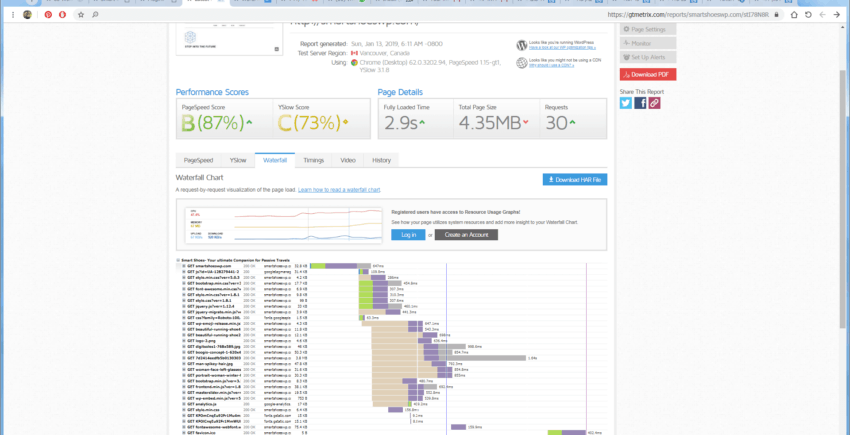Expand GET wp-emoji-release.min.js request details
Screen dimensions: 850x435
(x=184, y=323)
